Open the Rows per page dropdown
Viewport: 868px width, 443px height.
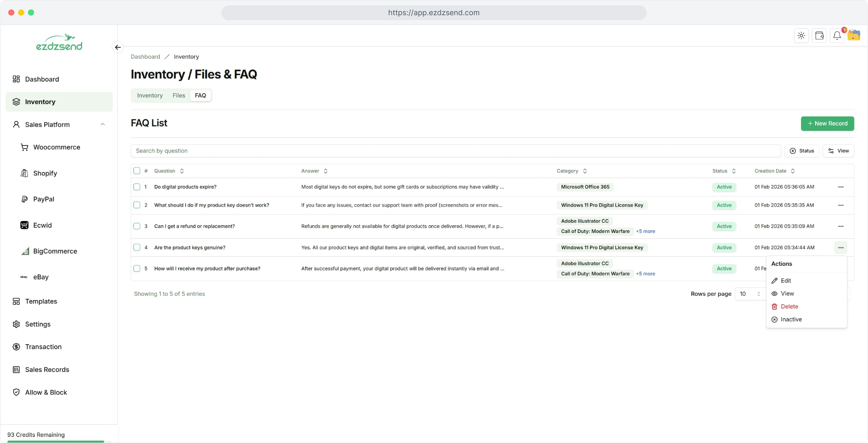click(x=750, y=294)
